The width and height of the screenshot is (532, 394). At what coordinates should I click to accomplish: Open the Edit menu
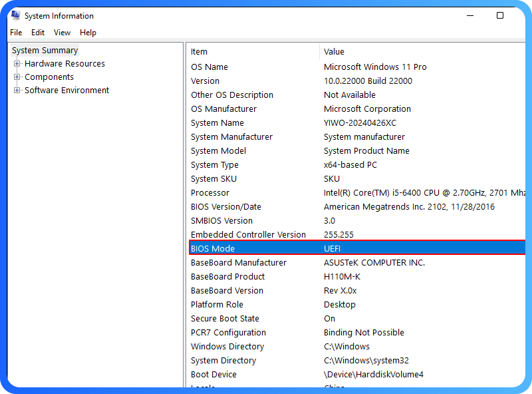tap(38, 33)
